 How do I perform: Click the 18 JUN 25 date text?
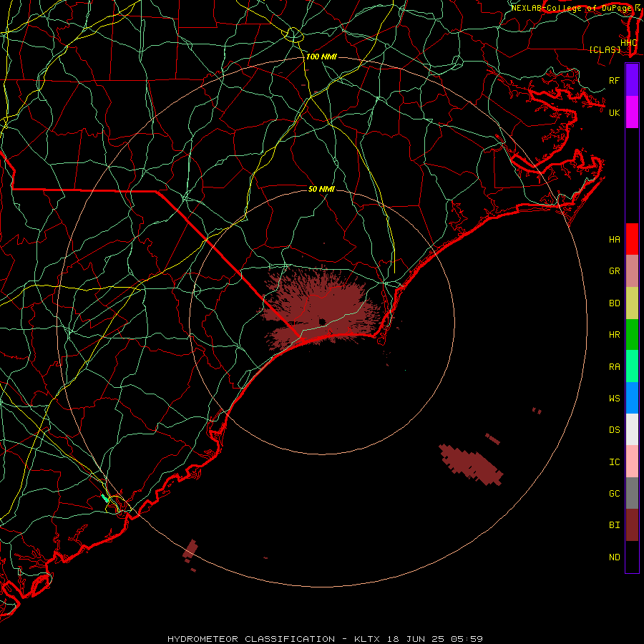(x=416, y=639)
